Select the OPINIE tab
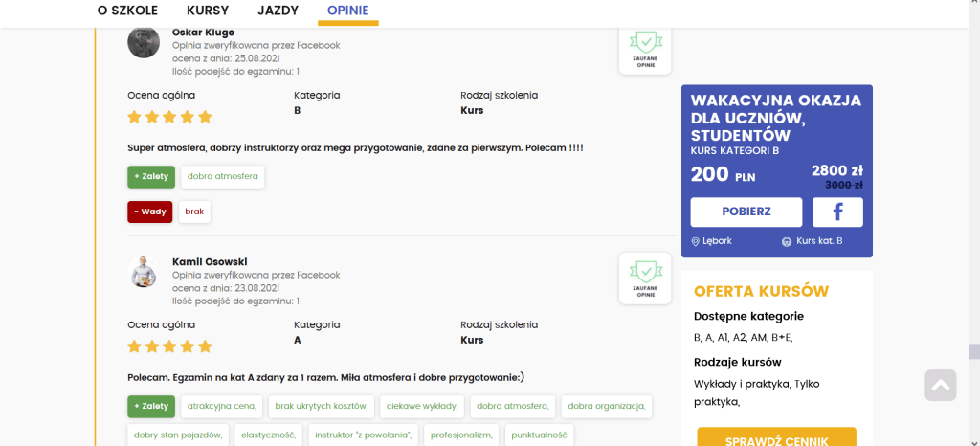Viewport: 980px width, 446px height. coord(349,11)
